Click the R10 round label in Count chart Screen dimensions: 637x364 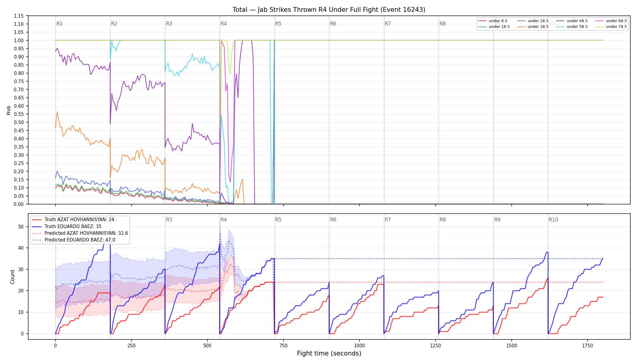click(553, 220)
